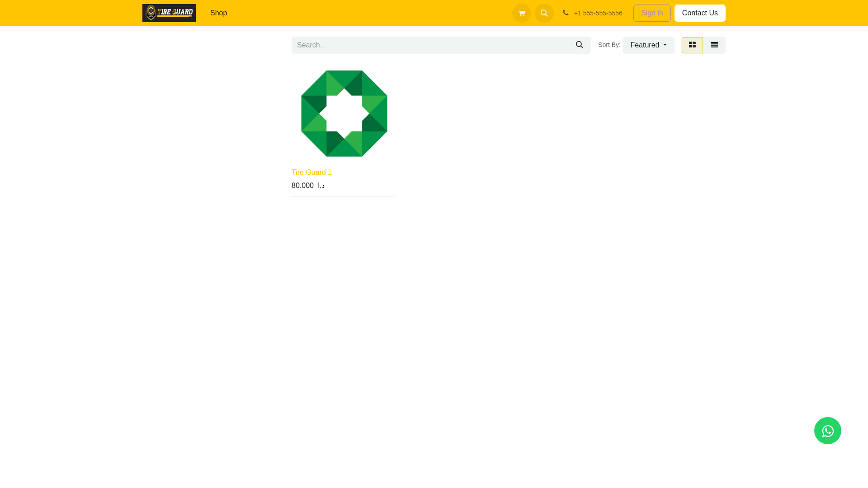Click the Sign in button
This screenshot has width=868, height=488.
click(651, 13)
